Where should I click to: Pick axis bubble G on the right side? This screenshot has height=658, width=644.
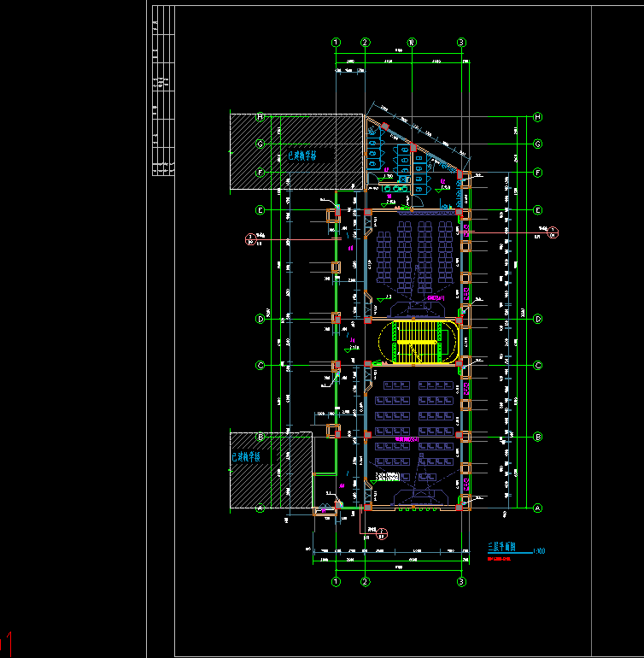tap(538, 144)
